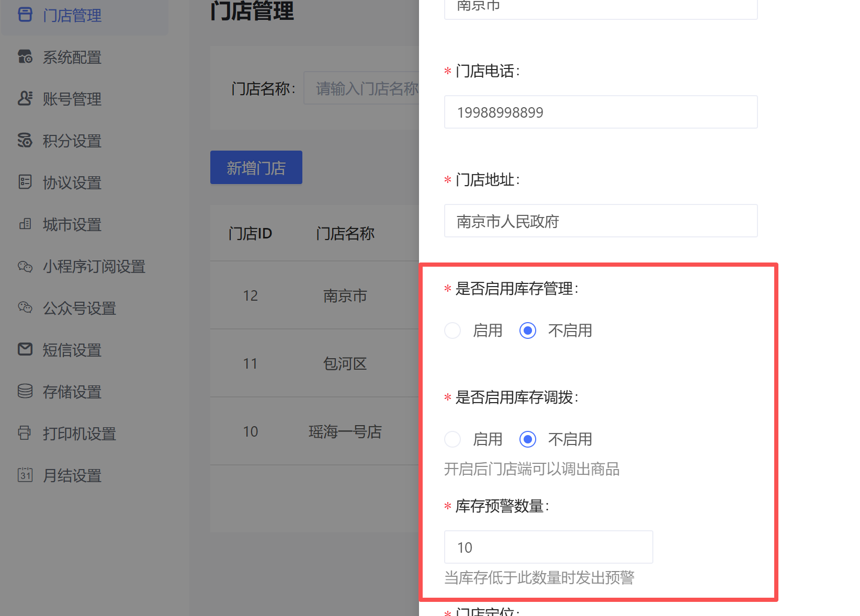Open 公众号设置 menu item

(80, 308)
